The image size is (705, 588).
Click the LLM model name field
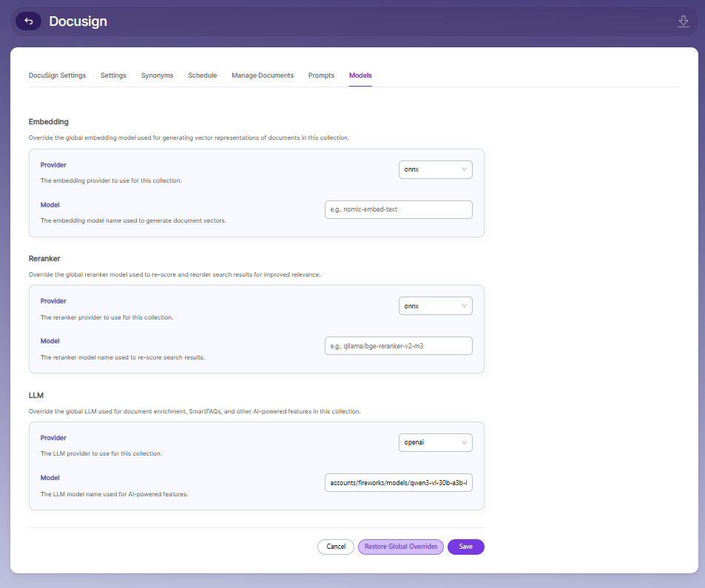coord(398,482)
